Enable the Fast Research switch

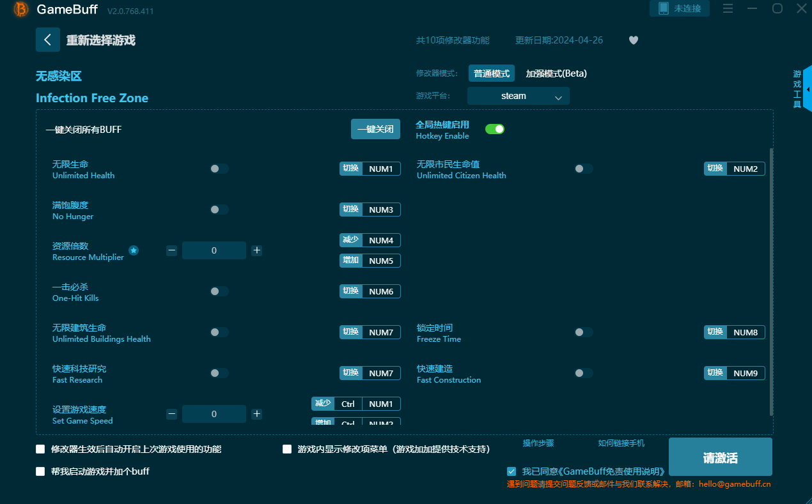click(219, 373)
